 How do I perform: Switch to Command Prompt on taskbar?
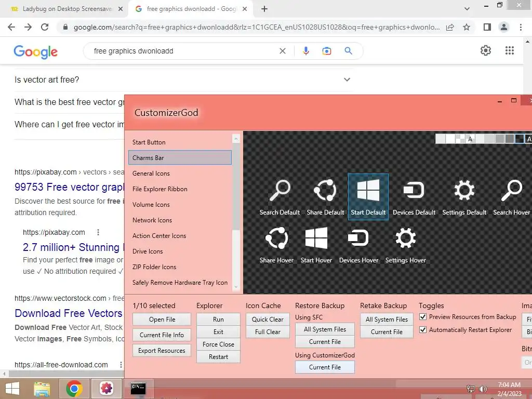coord(138,389)
